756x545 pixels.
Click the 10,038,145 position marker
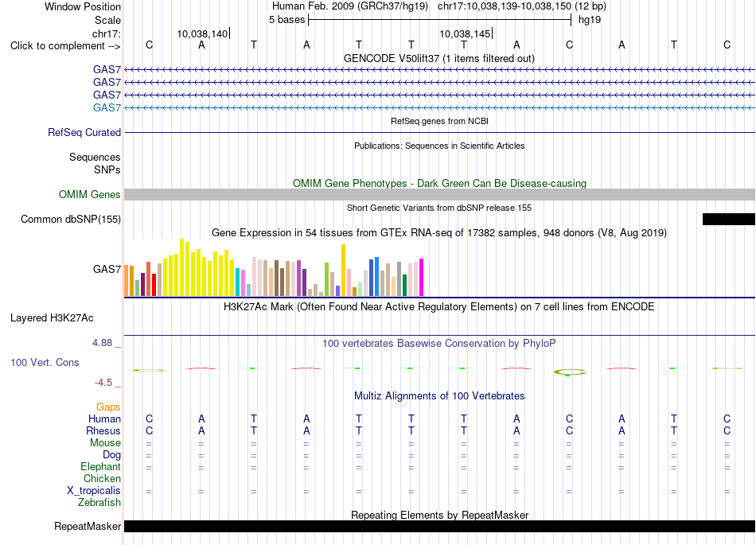pyautogui.click(x=466, y=33)
